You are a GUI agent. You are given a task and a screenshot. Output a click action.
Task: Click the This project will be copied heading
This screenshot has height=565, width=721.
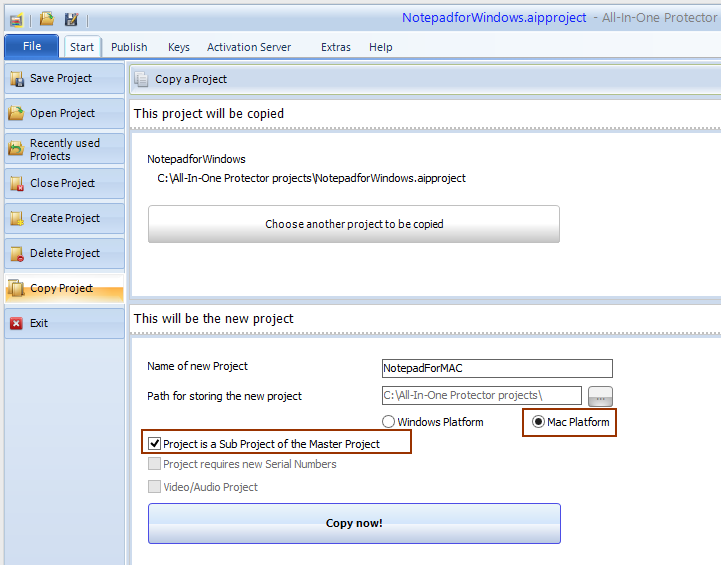point(209,114)
